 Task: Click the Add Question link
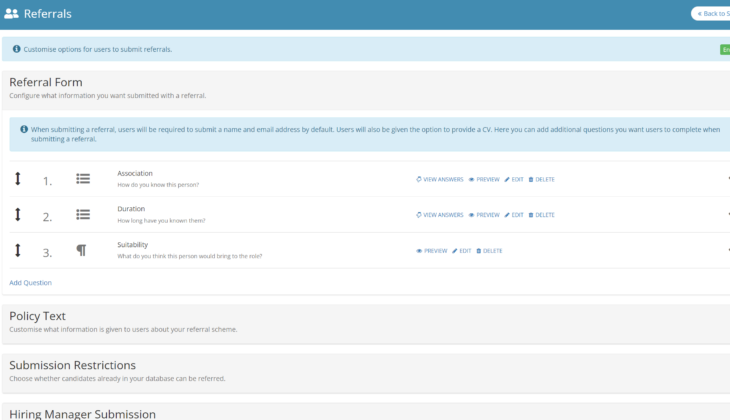pos(30,283)
